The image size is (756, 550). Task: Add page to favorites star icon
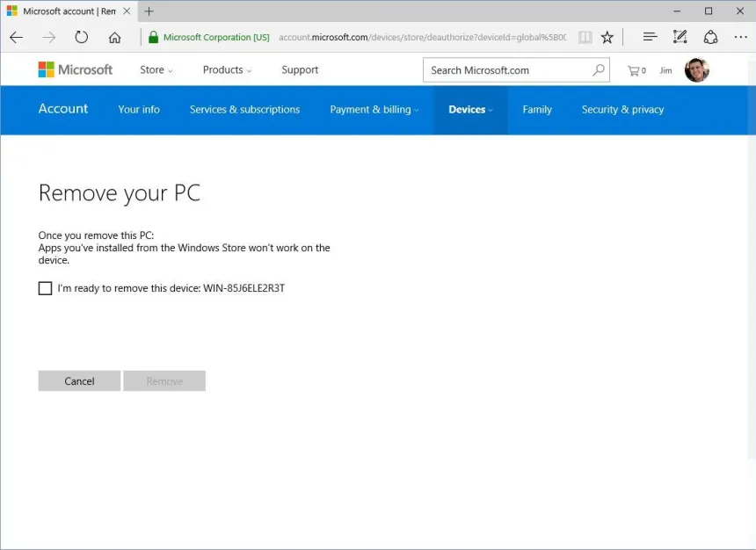(x=607, y=37)
